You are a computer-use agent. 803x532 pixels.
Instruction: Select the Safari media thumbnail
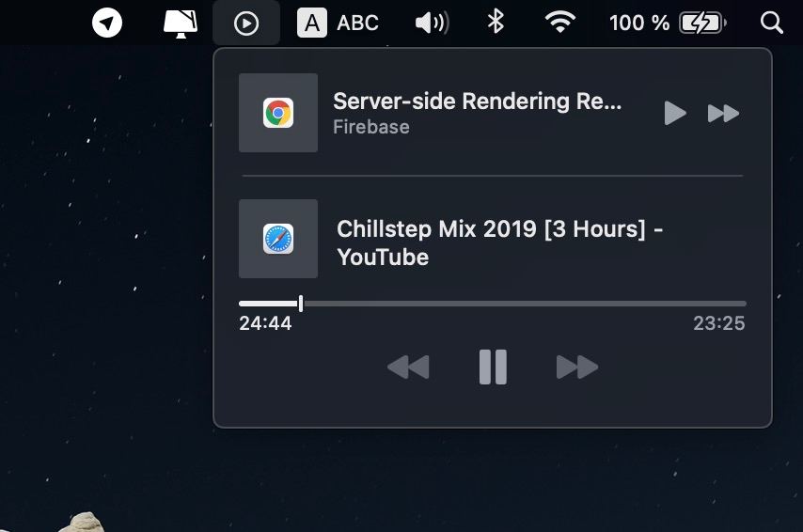pos(278,239)
